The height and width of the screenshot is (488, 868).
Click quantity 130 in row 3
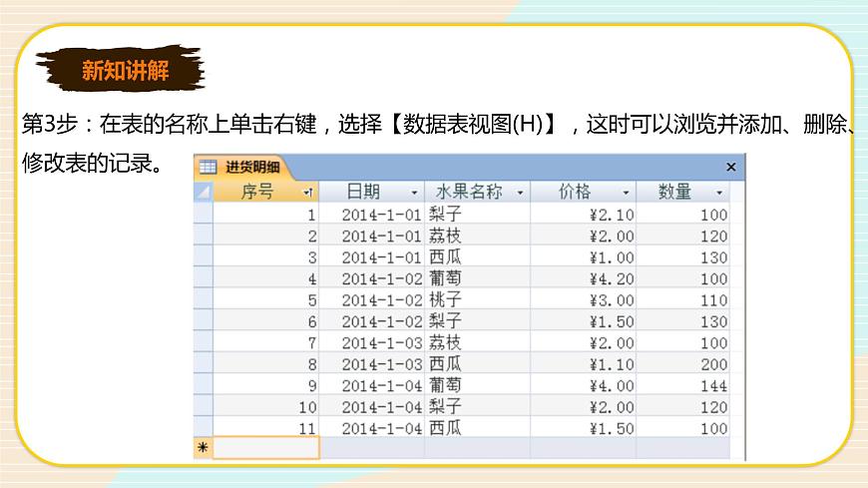coord(682,256)
